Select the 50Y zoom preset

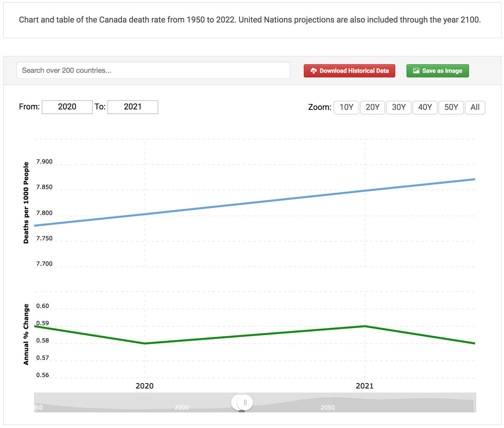(451, 107)
